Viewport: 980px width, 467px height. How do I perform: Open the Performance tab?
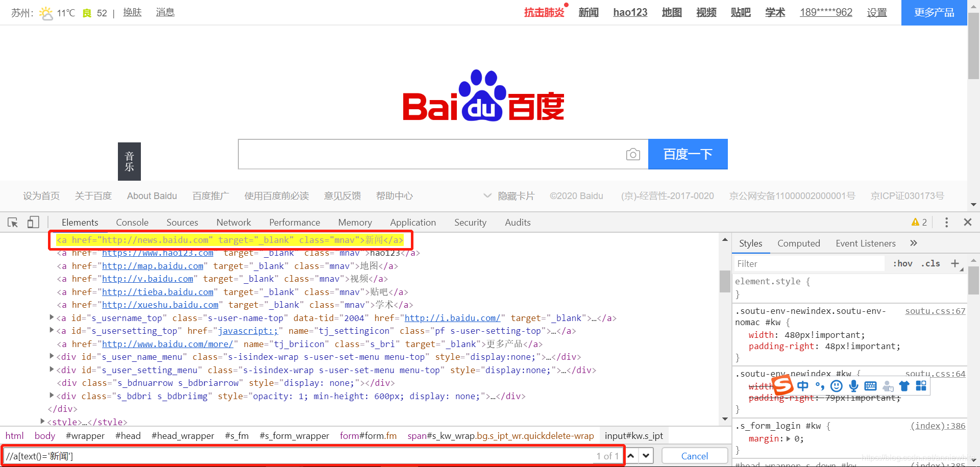click(295, 223)
